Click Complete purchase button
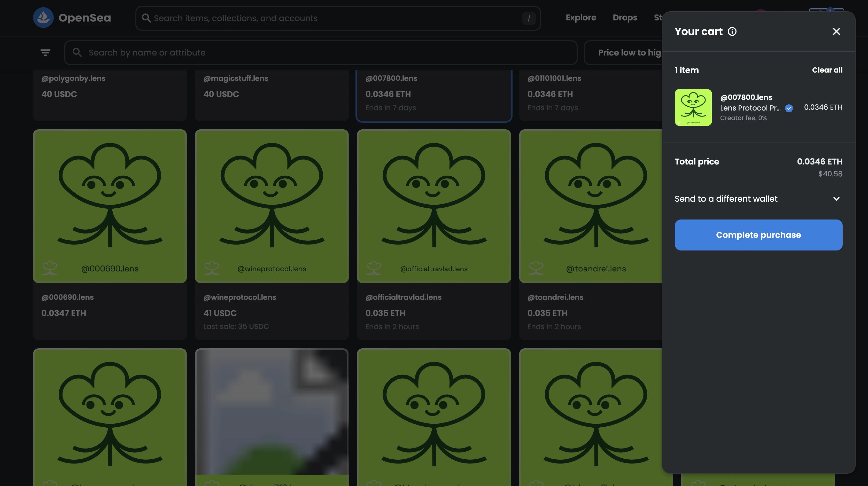 [758, 235]
